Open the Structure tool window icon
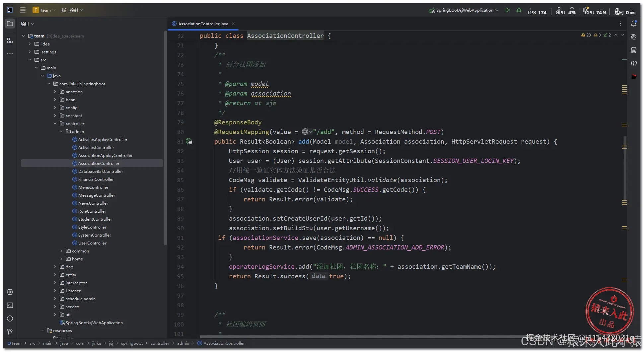The image size is (644, 352). tap(10, 40)
